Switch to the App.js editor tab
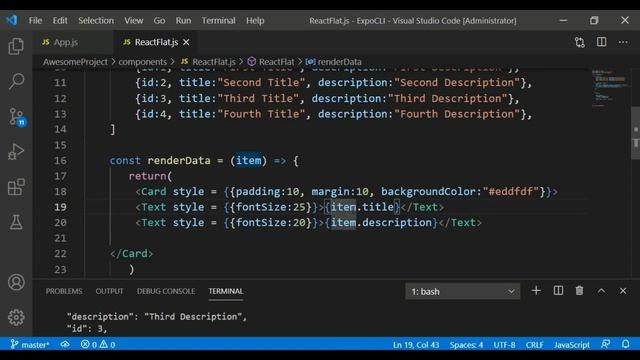The image size is (640, 360). tap(73, 42)
